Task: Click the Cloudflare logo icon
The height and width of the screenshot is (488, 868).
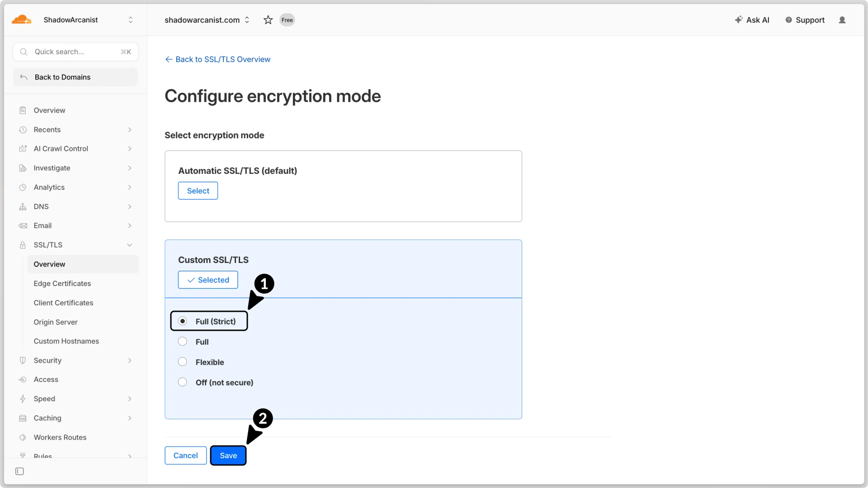Action: coord(21,19)
